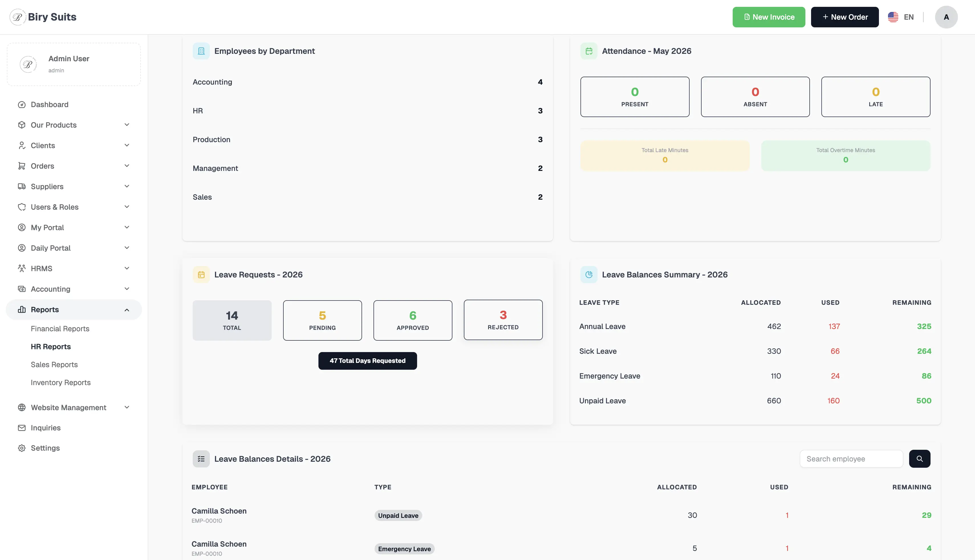The height and width of the screenshot is (560, 975).
Task: Open Sales Reports submenu item
Action: [54, 365]
